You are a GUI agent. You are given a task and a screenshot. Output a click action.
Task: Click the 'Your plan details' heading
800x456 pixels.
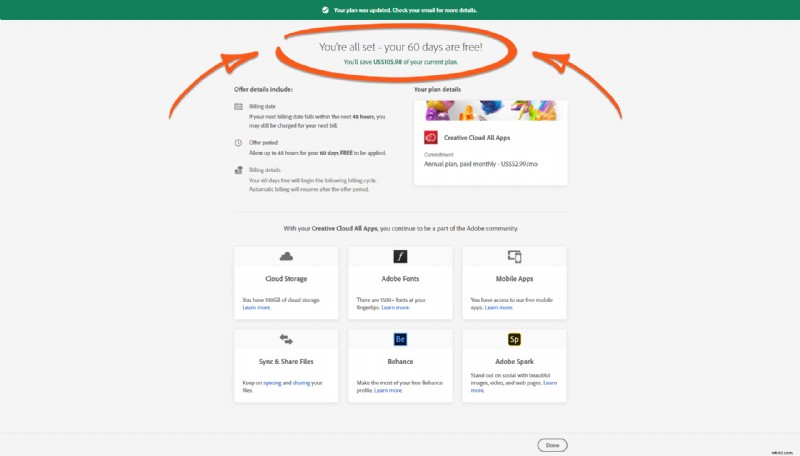[437, 89]
